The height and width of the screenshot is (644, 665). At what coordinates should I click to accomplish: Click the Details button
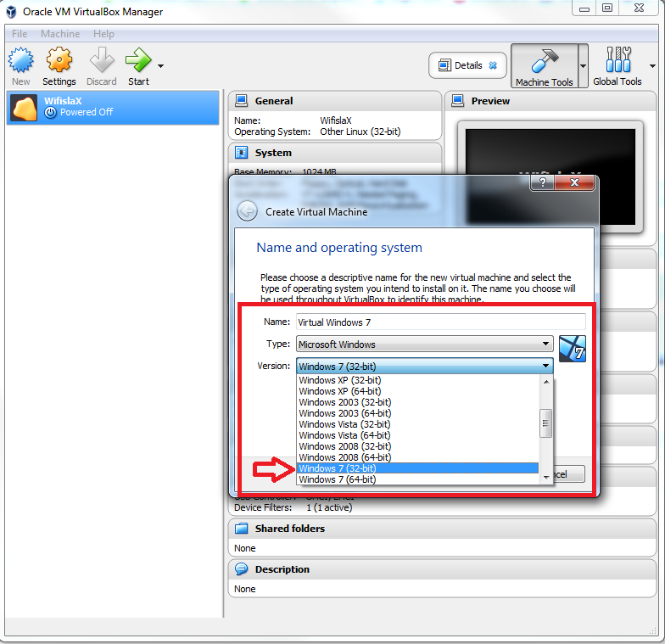[467, 65]
